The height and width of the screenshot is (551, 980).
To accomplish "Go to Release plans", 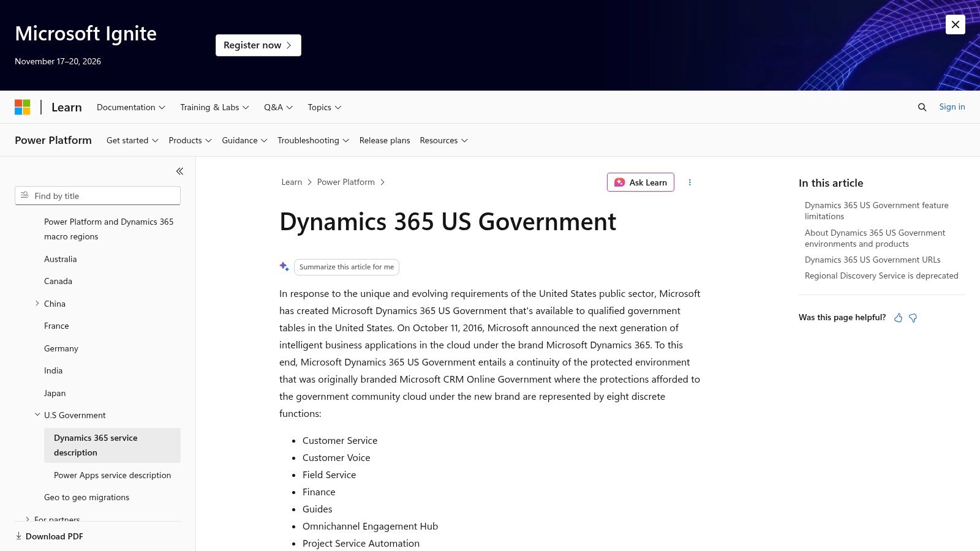I will (x=385, y=140).
